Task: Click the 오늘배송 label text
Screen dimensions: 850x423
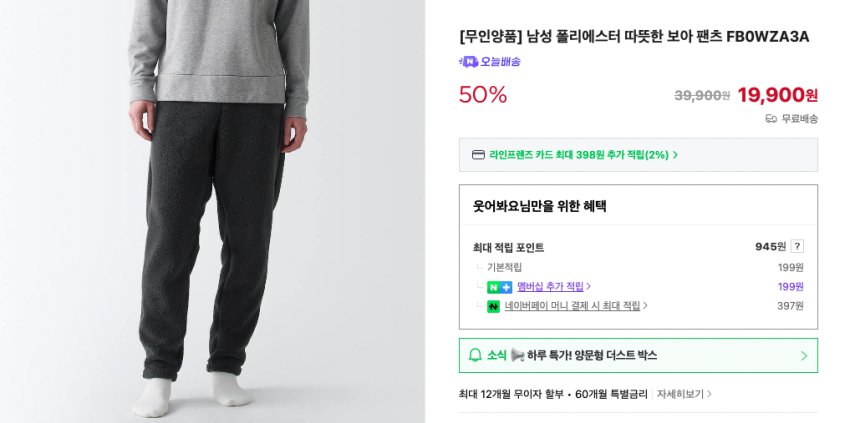Action: (500, 62)
